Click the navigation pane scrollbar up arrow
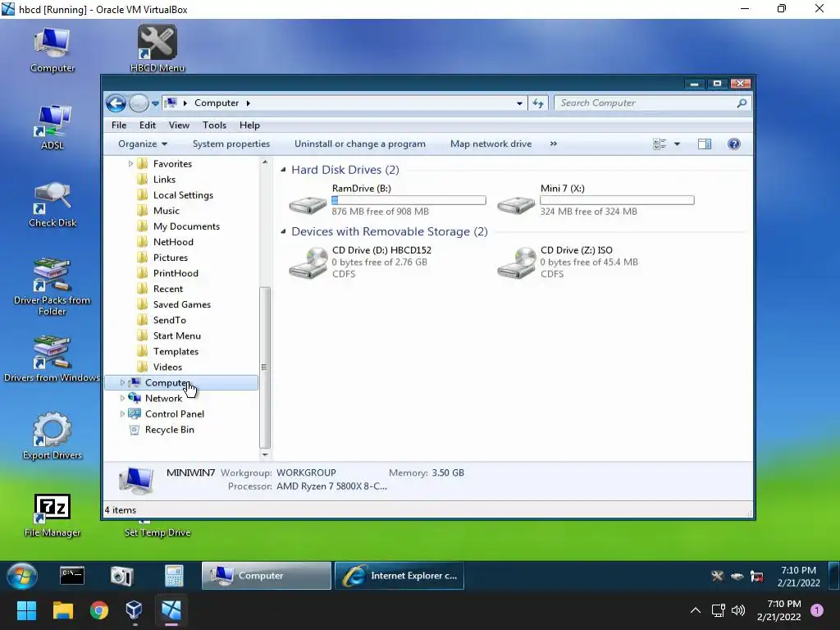 [x=265, y=162]
